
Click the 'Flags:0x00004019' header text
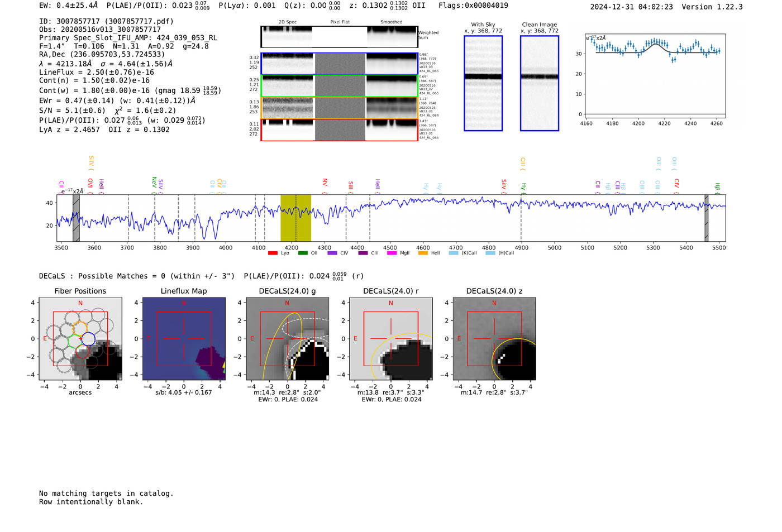coord(473,6)
